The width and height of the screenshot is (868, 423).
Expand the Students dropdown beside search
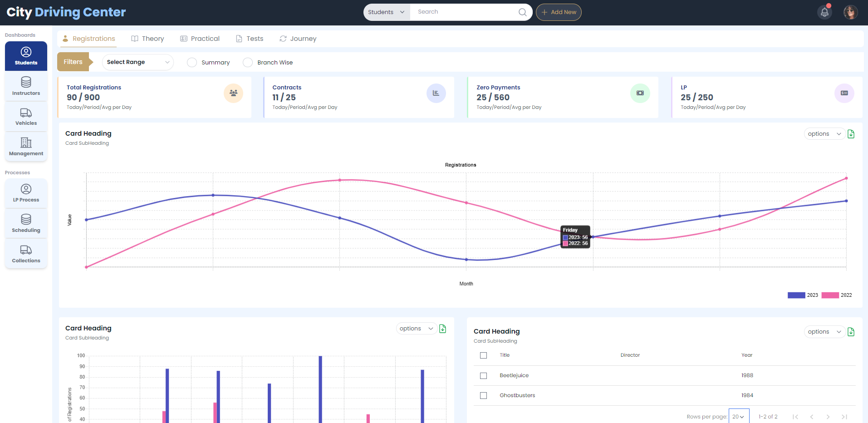(386, 12)
